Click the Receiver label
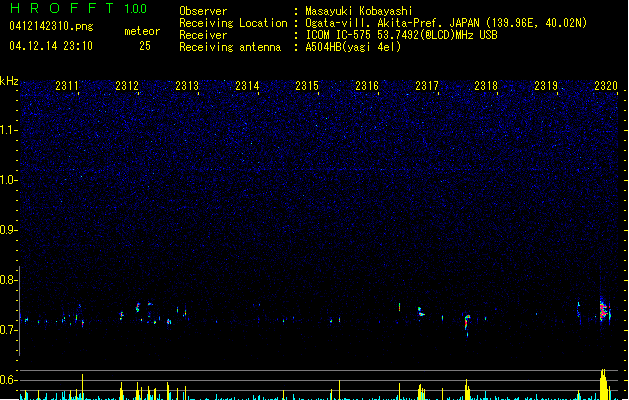 (x=203, y=35)
